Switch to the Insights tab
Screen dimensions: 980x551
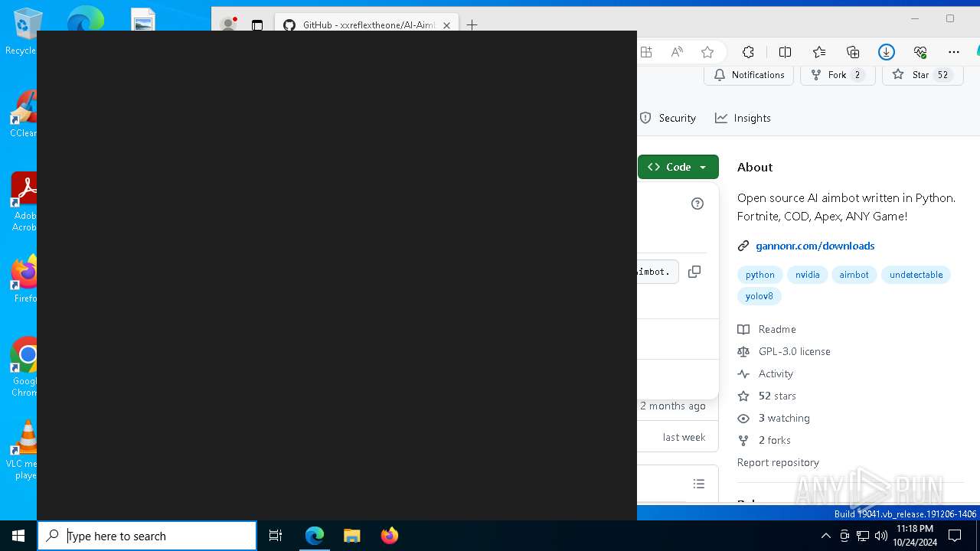tap(743, 118)
